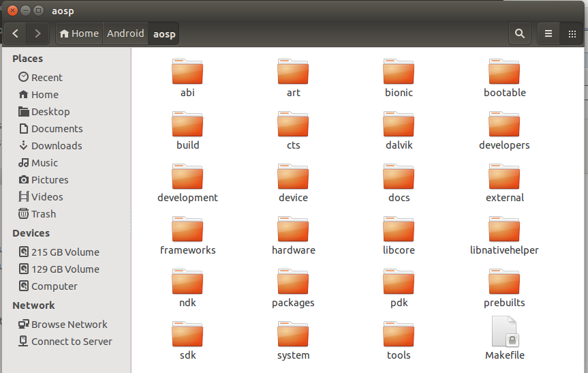Screen dimensions: 588x373
Task: Open Downloads in the sidebar
Action: 50,146
